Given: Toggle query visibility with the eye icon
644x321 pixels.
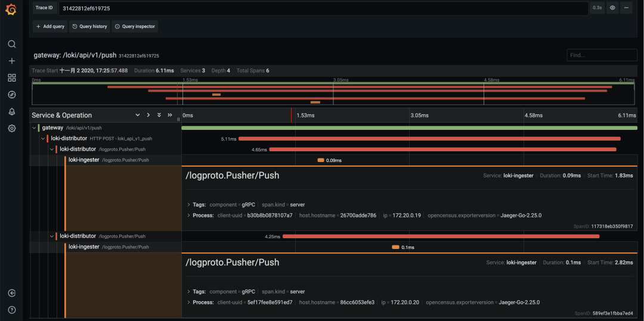Looking at the screenshot, I should click(612, 8).
